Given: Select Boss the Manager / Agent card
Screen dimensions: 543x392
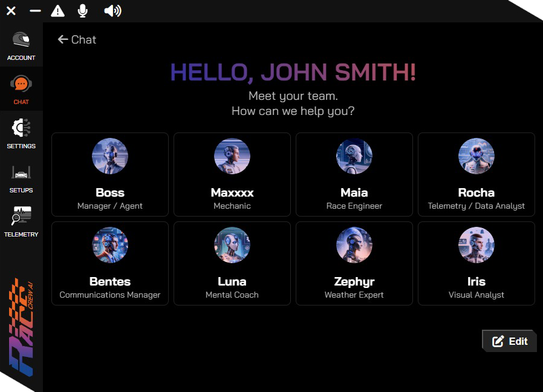Looking at the screenshot, I should pos(110,175).
